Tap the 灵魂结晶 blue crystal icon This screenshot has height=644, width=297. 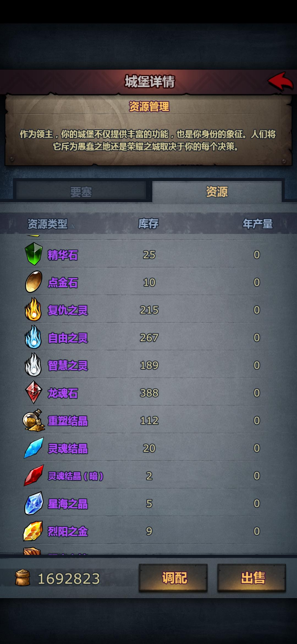[34, 448]
